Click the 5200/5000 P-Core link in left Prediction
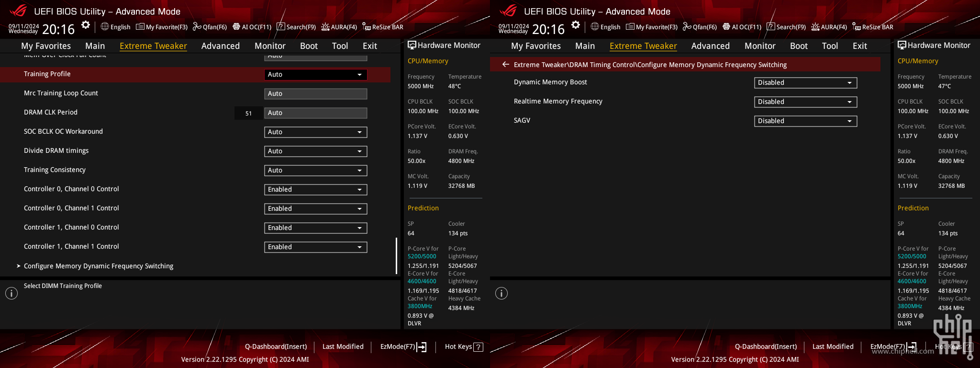The image size is (980, 368). click(422, 256)
